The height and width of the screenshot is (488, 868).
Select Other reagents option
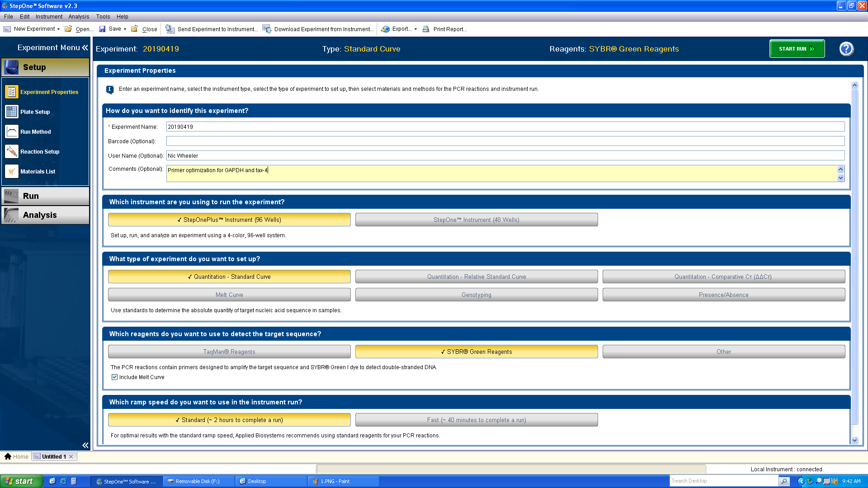pos(724,352)
